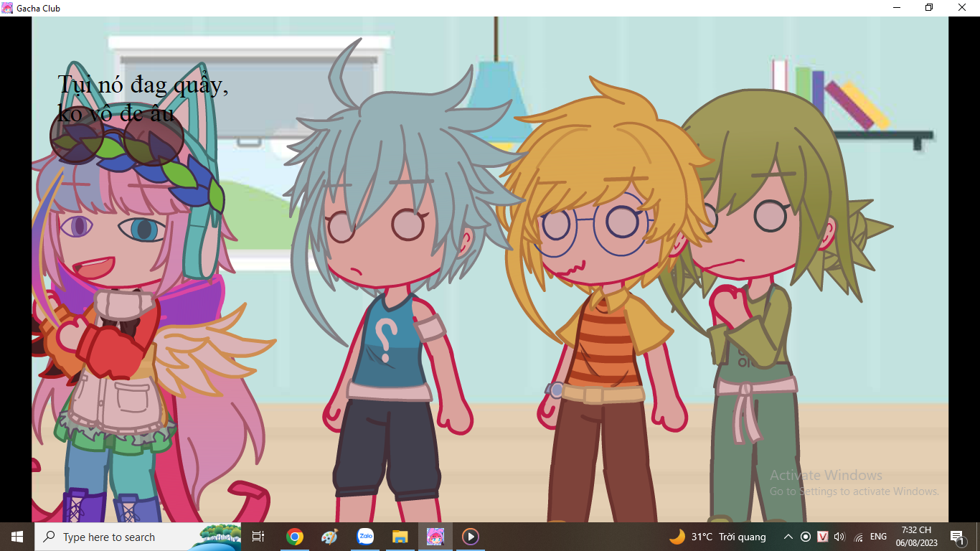Viewport: 980px width, 551px height.
Task: Open the Windows Start menu
Action: tap(17, 537)
